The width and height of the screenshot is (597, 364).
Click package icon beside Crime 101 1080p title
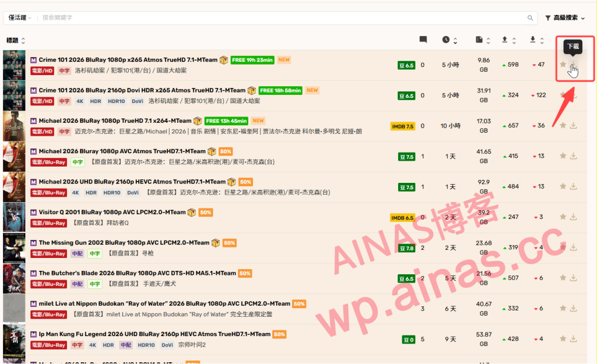224,60
